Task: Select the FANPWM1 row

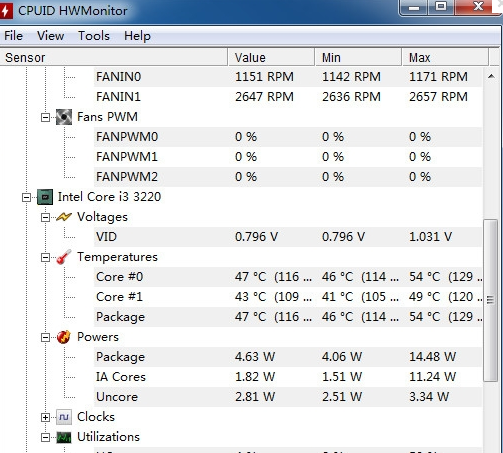Action: (288, 157)
